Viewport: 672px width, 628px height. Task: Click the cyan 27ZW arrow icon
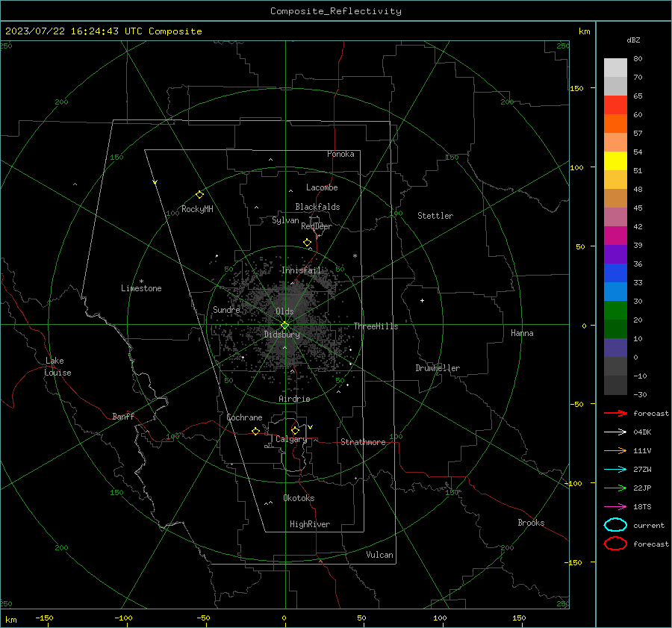point(615,470)
